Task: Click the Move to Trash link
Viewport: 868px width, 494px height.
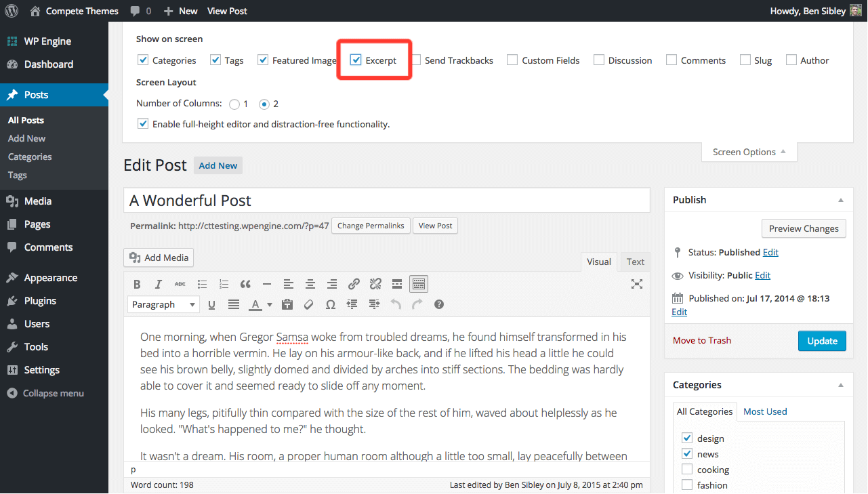Action: [x=701, y=340]
